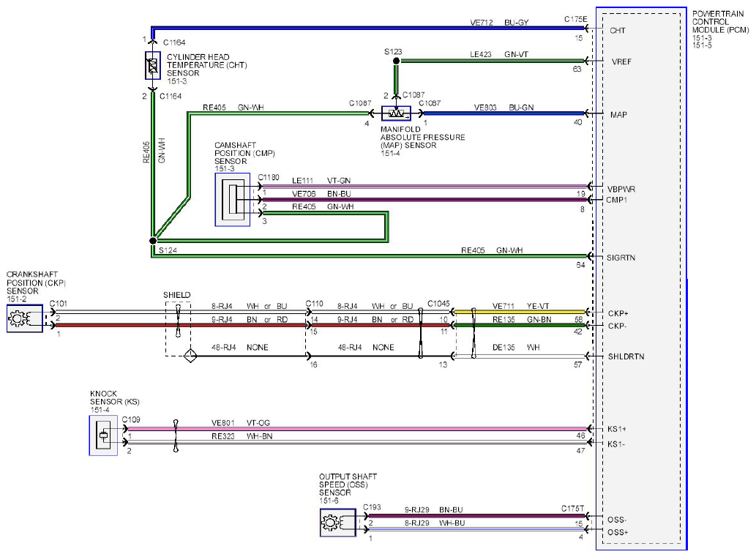Click the VE803 wire circuit label
Viewport: 756px width, 557px height.
[485, 108]
